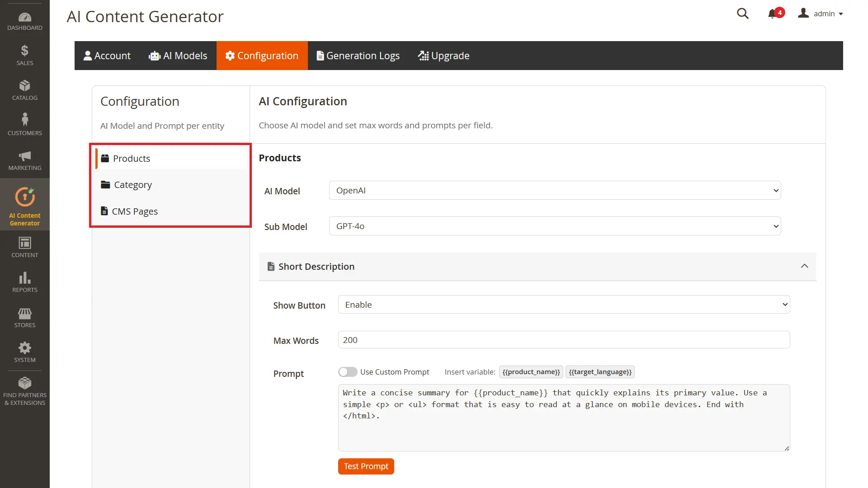Click the Customers sidebar icon
This screenshot has width=868, height=488.
click(24, 123)
